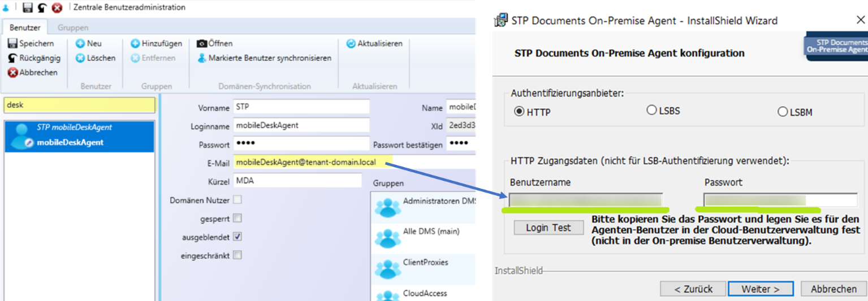Click the Vorname field with STP
The height and width of the screenshot is (301, 868).
click(x=301, y=107)
